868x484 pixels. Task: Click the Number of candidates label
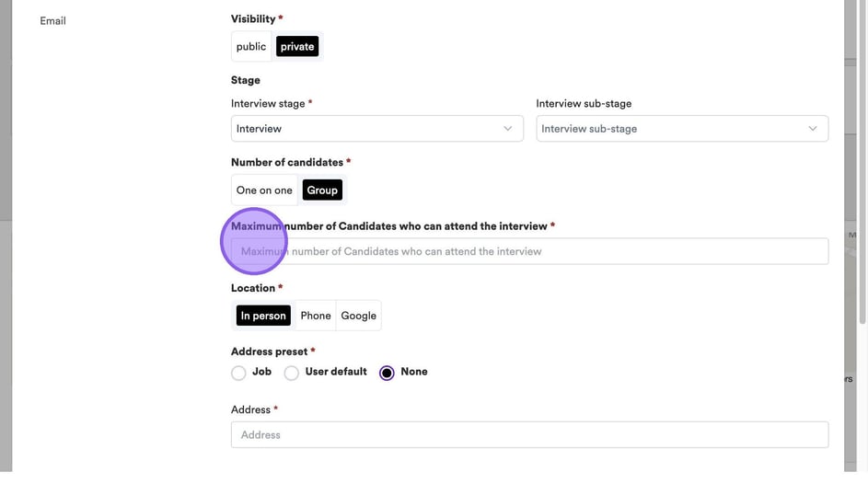290,163
